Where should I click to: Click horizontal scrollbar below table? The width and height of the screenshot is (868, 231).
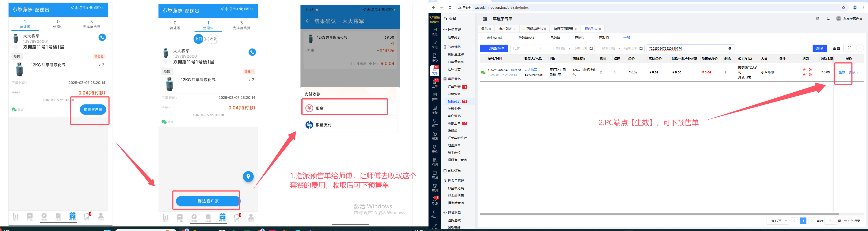tap(659, 214)
